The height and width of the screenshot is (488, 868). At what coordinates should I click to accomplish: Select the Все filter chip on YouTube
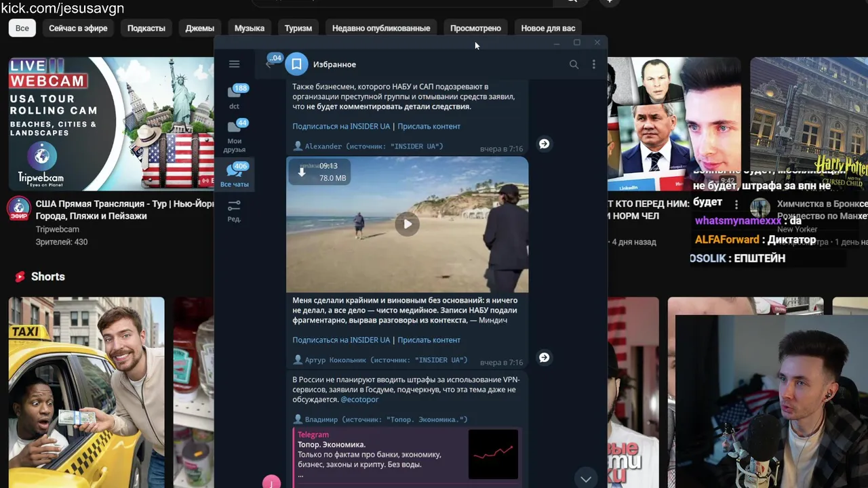(x=22, y=28)
